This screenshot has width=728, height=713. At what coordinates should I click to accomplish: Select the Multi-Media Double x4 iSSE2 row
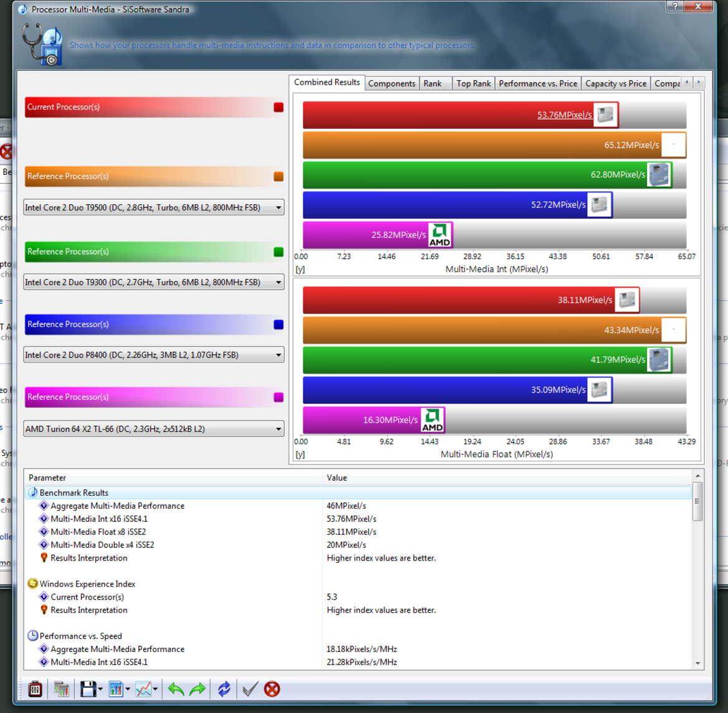(x=359, y=544)
